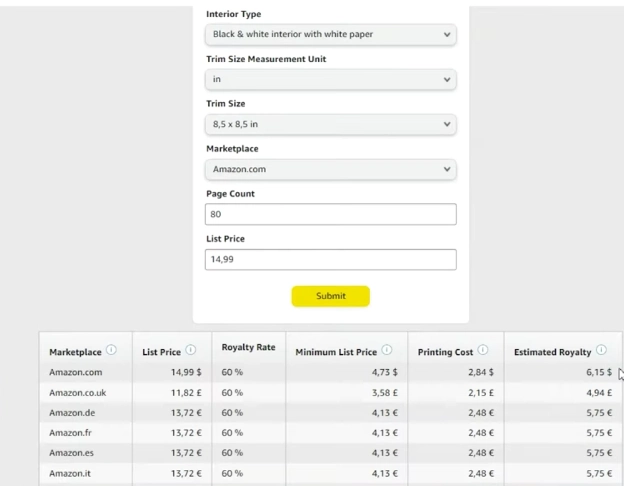Open info icon beside Minimum List Price
Viewport: 624px width, 486px height.
[386, 351]
